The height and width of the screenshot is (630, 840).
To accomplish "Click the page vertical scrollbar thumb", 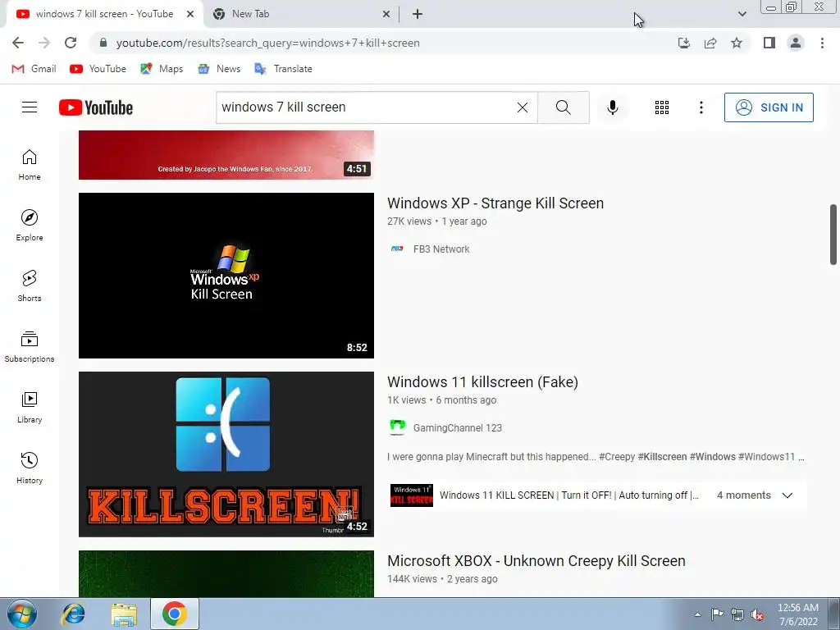I will tap(833, 234).
